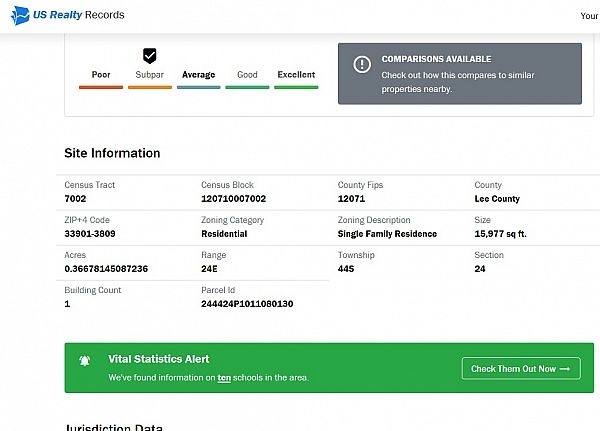
Task: Click the bell icon in Vital Statistics Alert
Action: point(86,361)
